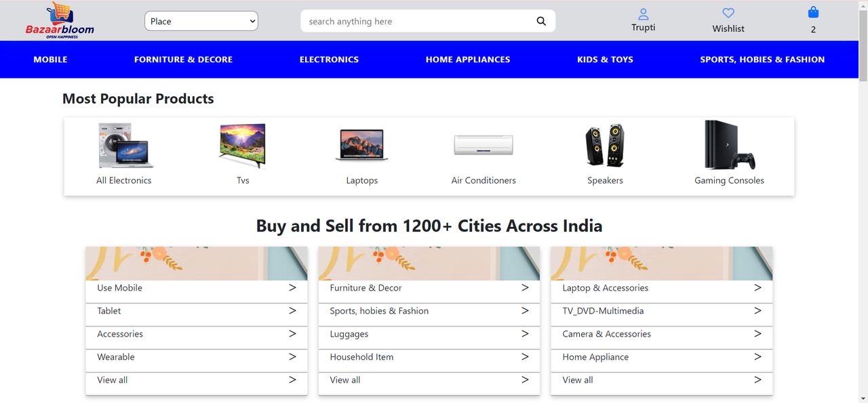Click the Wishlist text label

[x=728, y=28]
